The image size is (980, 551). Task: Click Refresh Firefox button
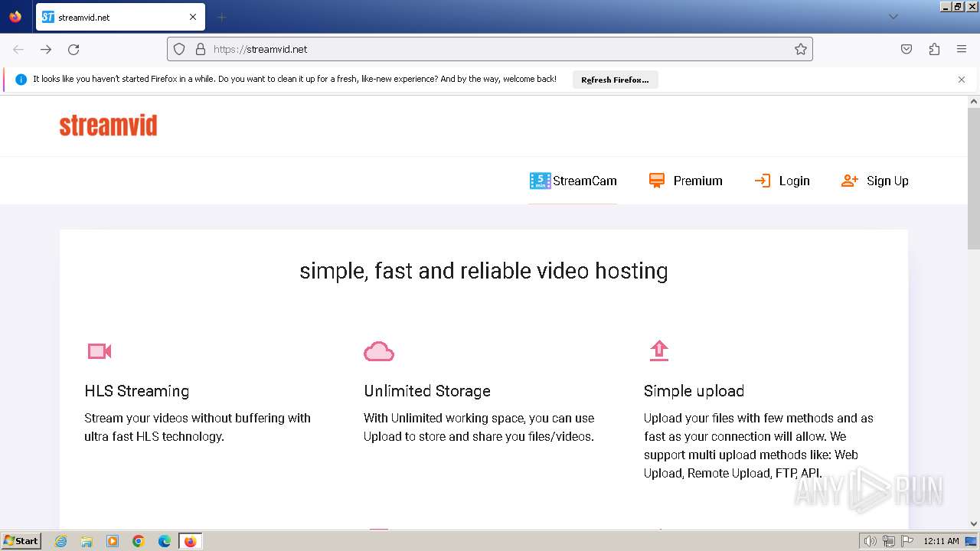(615, 80)
